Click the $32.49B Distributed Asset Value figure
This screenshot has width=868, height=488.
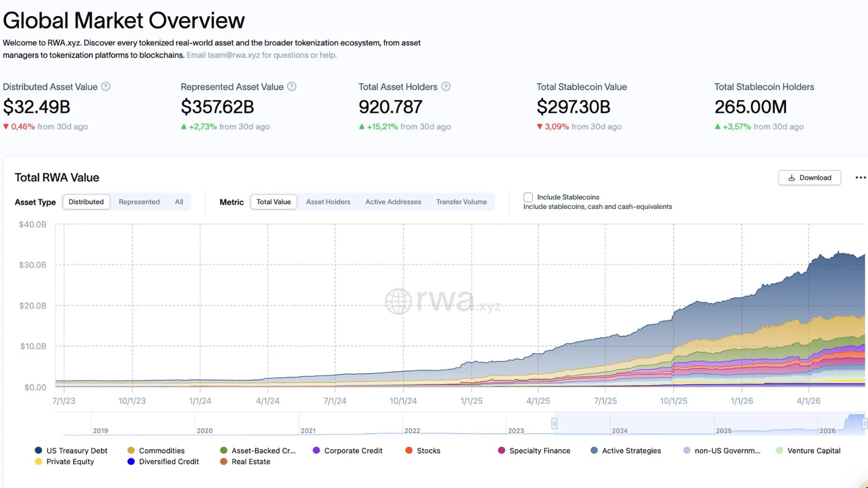pos(37,107)
